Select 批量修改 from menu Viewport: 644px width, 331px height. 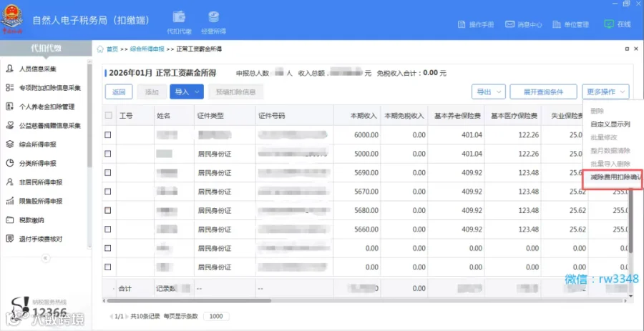pos(604,137)
